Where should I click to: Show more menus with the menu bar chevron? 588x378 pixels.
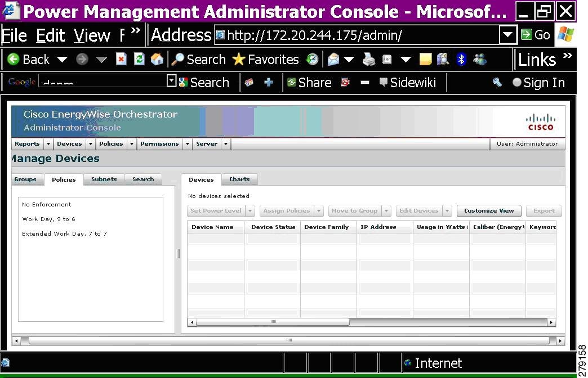click(135, 31)
